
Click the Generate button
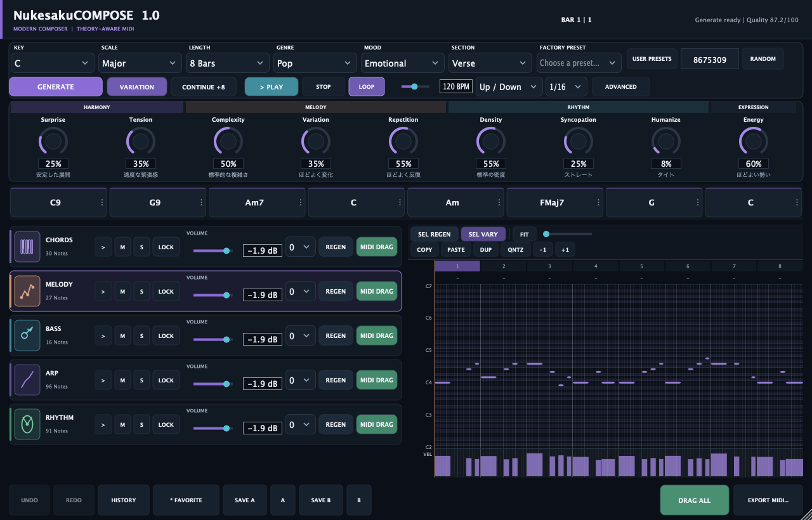coord(56,87)
